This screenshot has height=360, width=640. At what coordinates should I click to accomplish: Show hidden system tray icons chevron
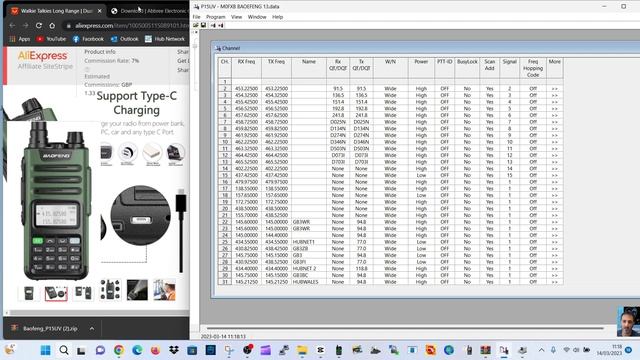pyautogui.click(x=541, y=350)
